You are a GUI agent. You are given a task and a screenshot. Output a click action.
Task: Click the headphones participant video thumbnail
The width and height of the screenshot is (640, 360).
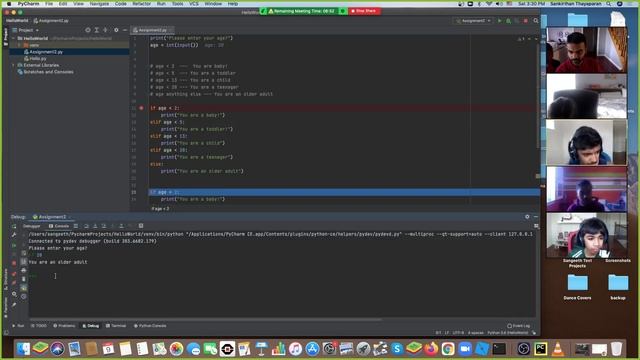(x=586, y=142)
